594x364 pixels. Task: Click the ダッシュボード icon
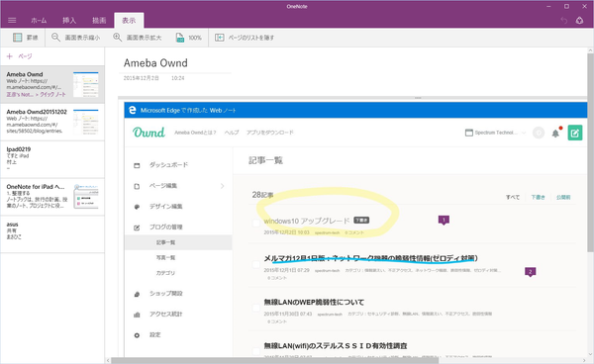[137, 165]
